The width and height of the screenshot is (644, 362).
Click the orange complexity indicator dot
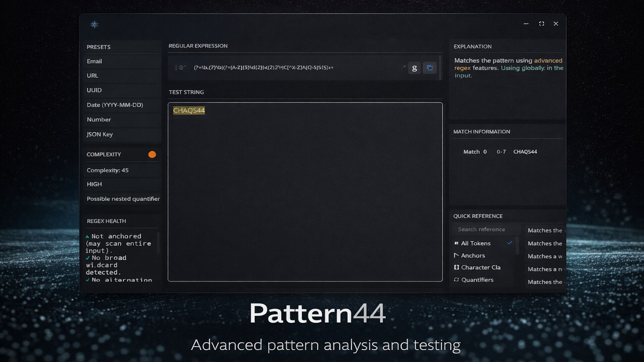(152, 155)
